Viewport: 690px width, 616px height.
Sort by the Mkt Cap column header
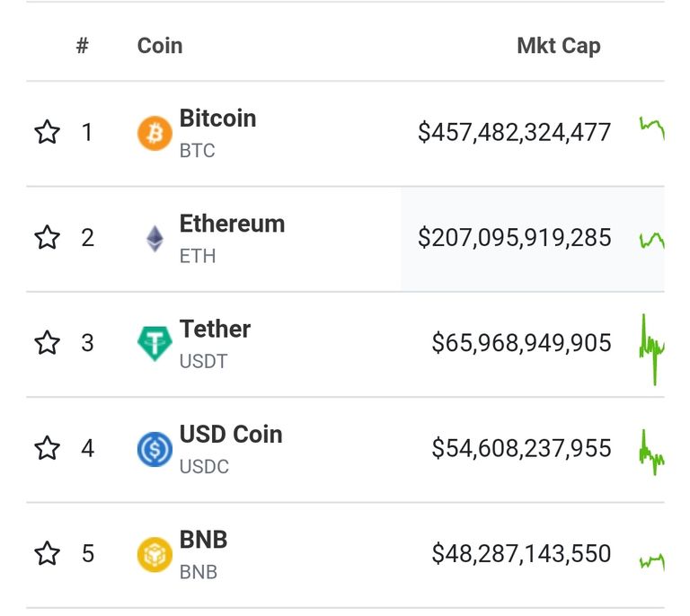click(559, 46)
